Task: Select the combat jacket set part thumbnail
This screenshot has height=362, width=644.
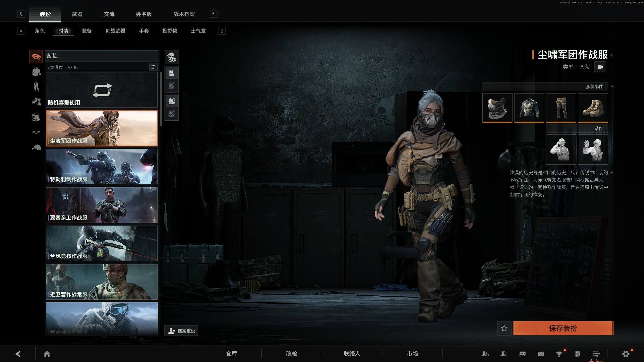Action: coord(529,108)
